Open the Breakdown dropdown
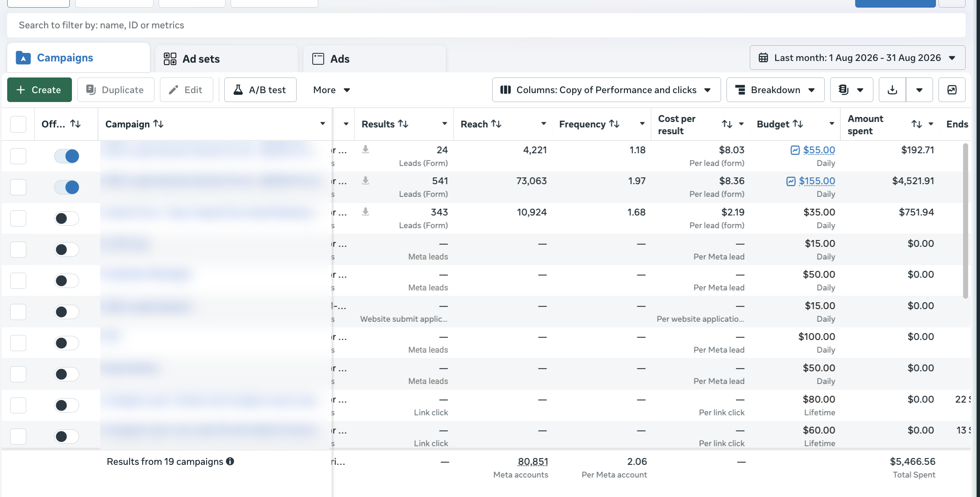 coord(775,90)
